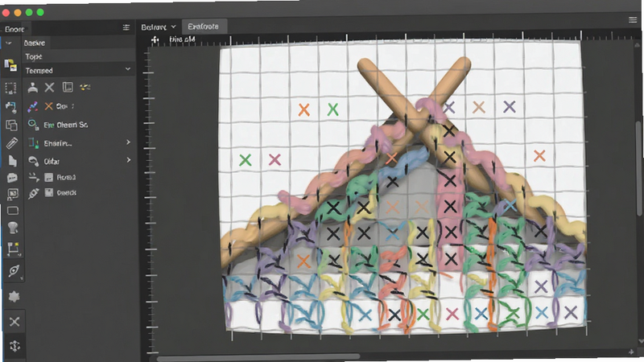The width and height of the screenshot is (644, 362).
Task: Collapse the toolbar using the small top chevron
Action: click(9, 43)
